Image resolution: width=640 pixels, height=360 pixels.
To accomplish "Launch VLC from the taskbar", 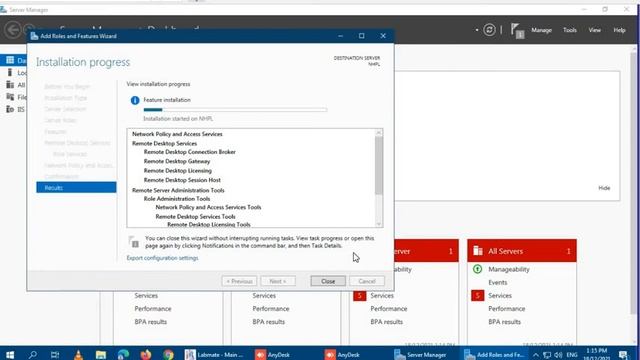I will (x=78, y=354).
